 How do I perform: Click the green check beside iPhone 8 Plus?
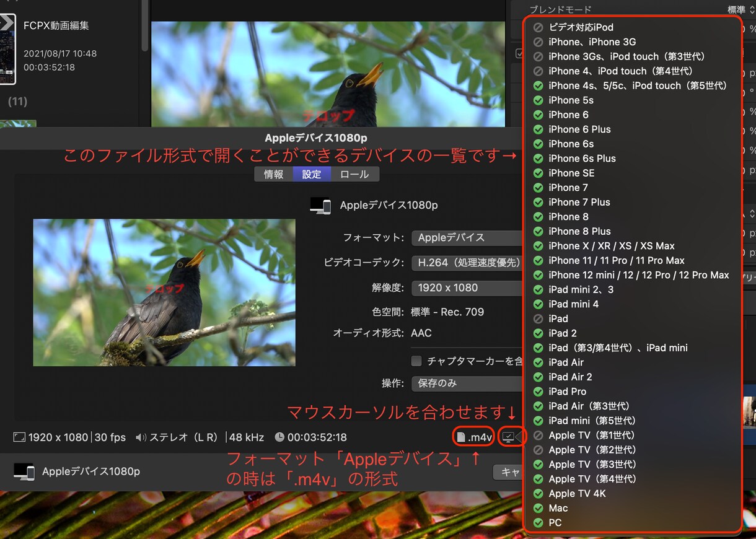(x=538, y=231)
